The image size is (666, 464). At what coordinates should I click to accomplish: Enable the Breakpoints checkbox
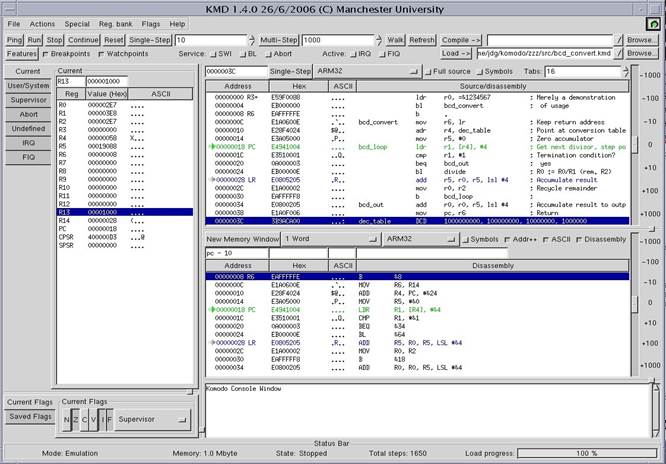[x=45, y=54]
